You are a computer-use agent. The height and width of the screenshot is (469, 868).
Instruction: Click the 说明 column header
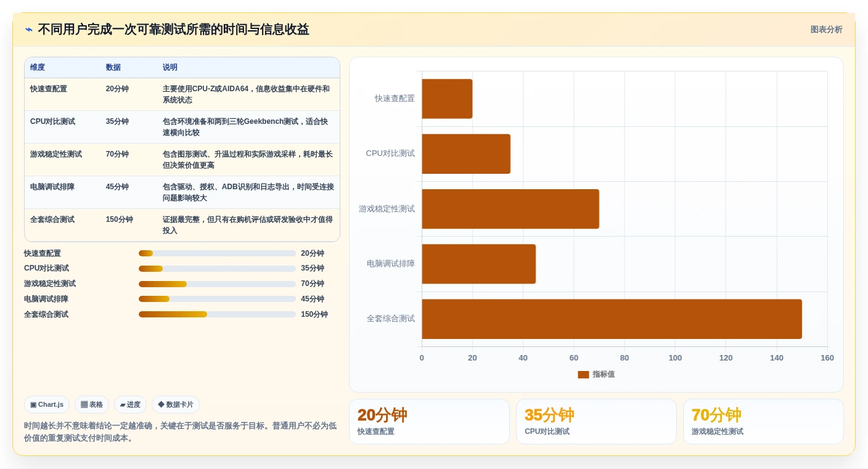[170, 68]
